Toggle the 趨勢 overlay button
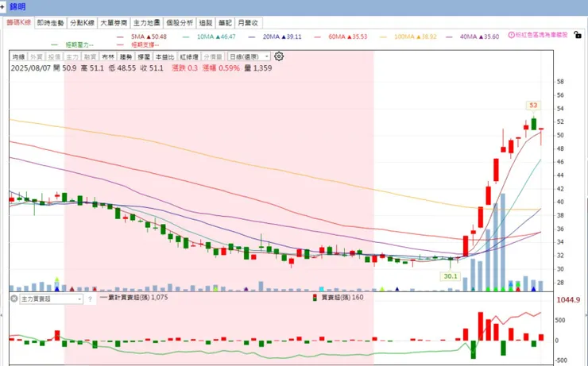 (126, 57)
